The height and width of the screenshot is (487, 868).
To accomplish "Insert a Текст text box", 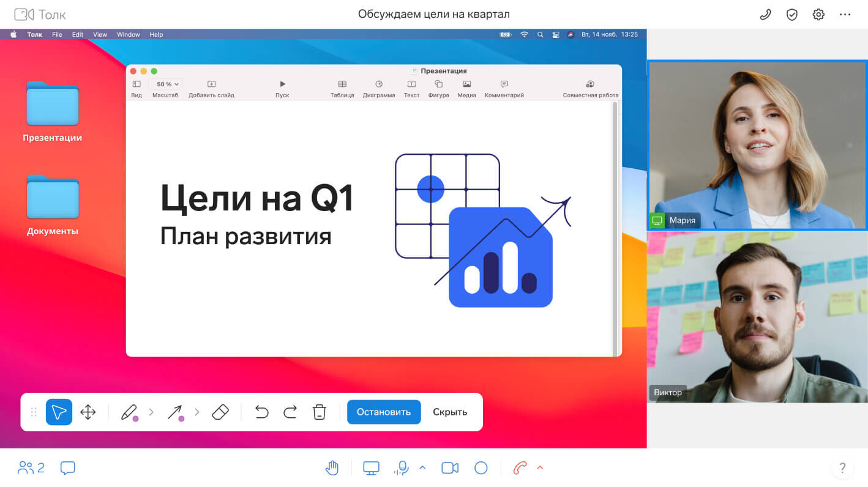I will click(x=411, y=89).
